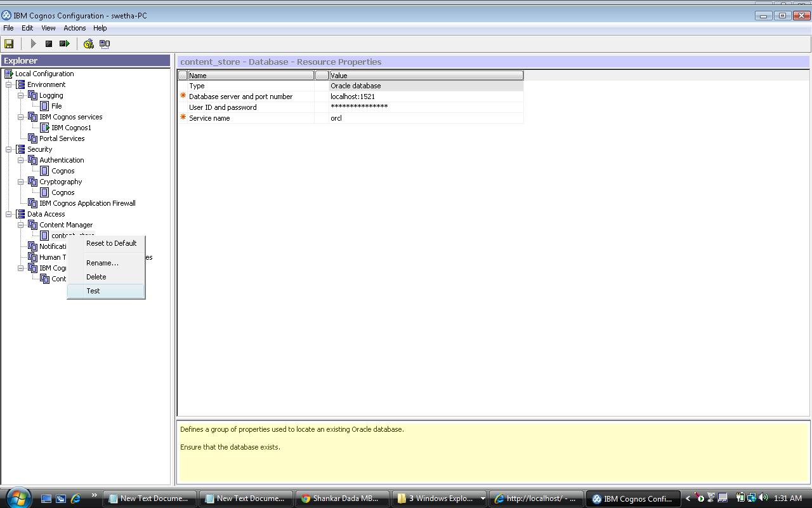Collapse the IBM Cognos services node
Viewport: 812px width, 508px height.
coord(21,117)
